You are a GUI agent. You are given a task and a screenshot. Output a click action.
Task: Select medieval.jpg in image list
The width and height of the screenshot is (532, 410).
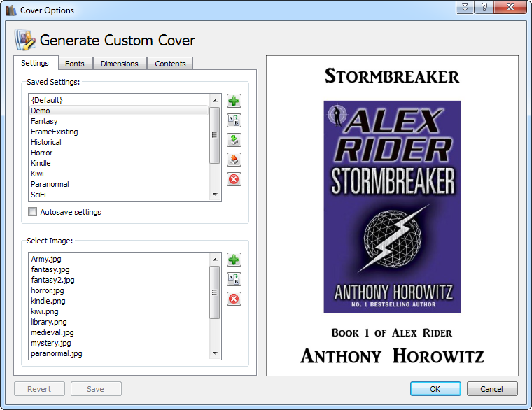[119, 332]
